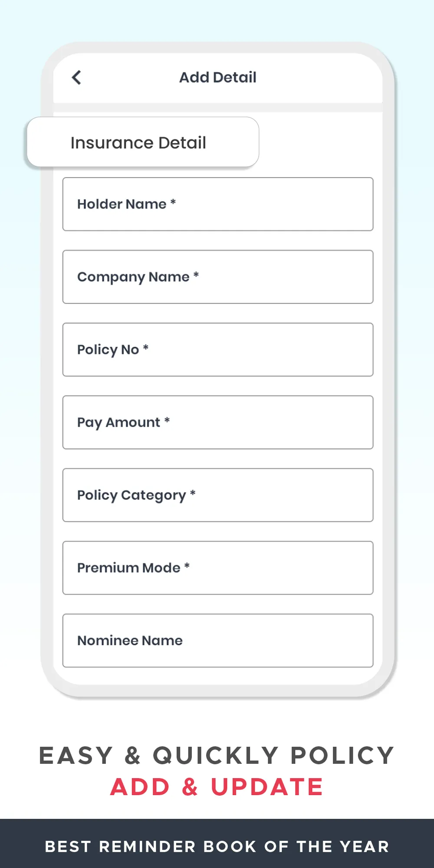Go back using the left arrow icon
The width and height of the screenshot is (434, 868).
(x=76, y=78)
